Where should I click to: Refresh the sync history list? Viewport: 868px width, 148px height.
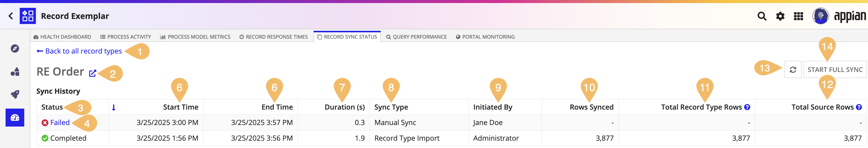792,69
